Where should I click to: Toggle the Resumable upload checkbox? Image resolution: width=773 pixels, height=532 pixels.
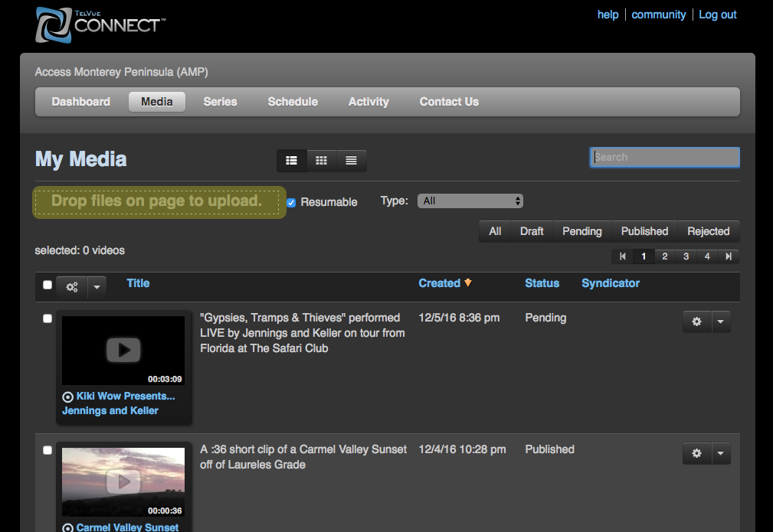pos(291,202)
